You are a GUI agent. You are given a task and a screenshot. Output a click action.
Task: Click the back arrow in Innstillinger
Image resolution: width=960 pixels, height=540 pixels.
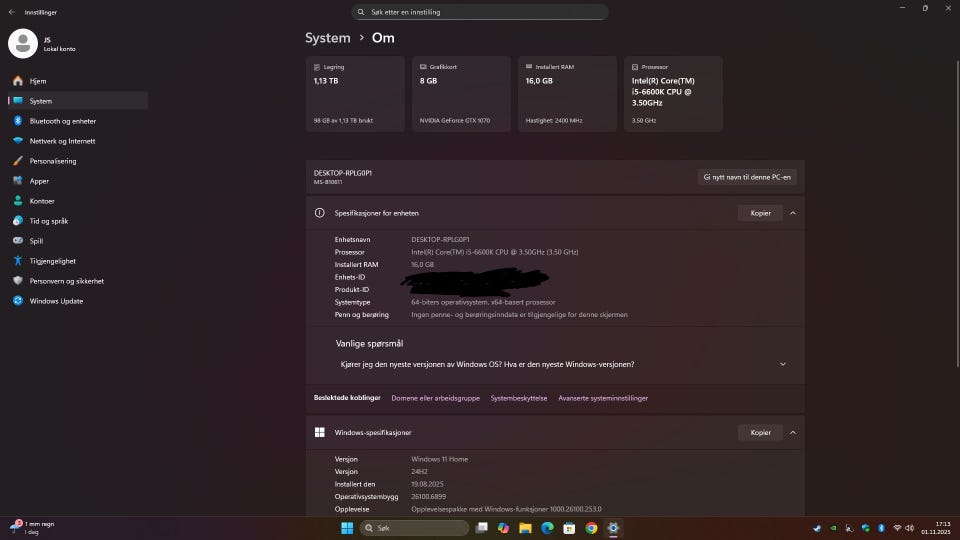coord(12,12)
